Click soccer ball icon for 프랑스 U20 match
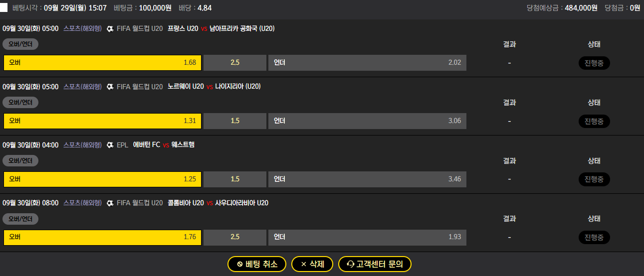 [x=110, y=29]
